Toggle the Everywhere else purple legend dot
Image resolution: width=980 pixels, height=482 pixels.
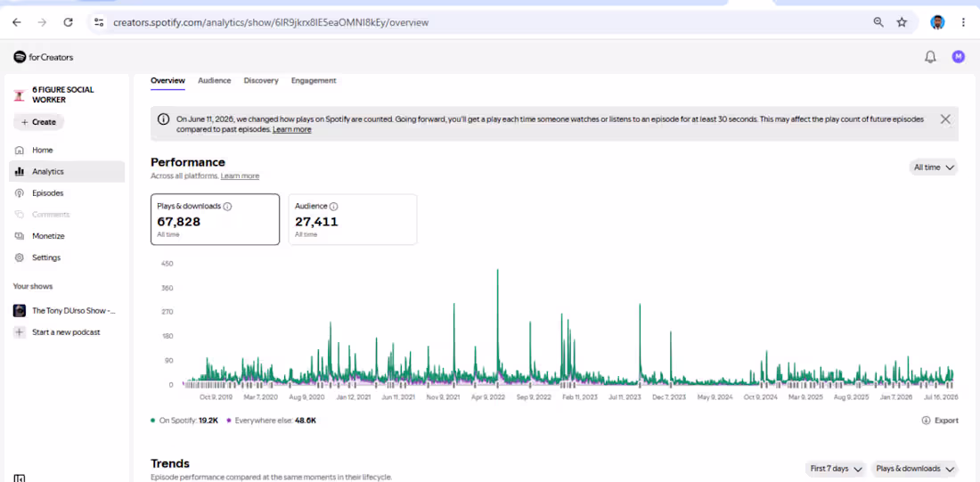tap(229, 421)
